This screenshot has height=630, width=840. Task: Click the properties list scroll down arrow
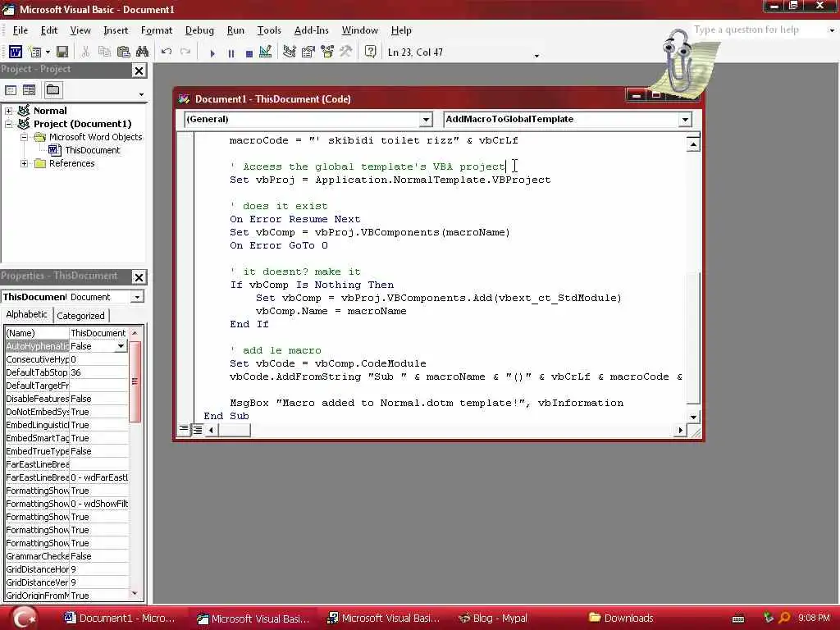pyautogui.click(x=135, y=594)
